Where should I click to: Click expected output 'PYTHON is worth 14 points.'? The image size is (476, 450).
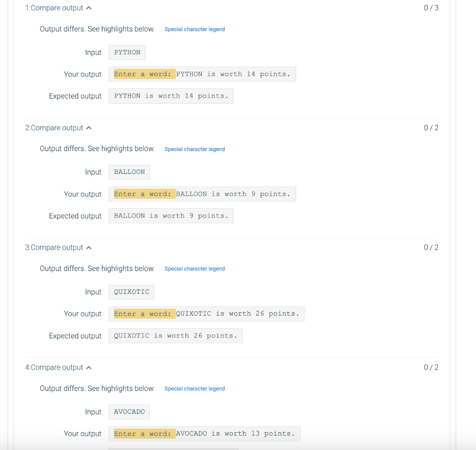(x=171, y=96)
